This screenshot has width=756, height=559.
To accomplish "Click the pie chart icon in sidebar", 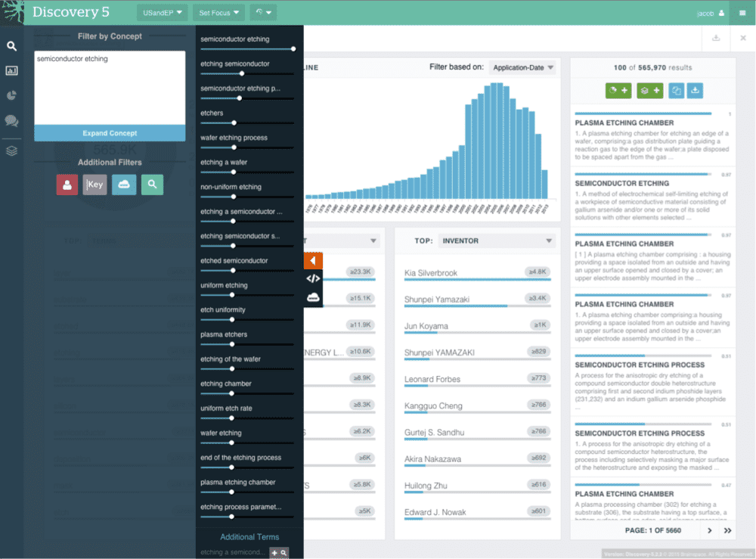I will click(11, 96).
